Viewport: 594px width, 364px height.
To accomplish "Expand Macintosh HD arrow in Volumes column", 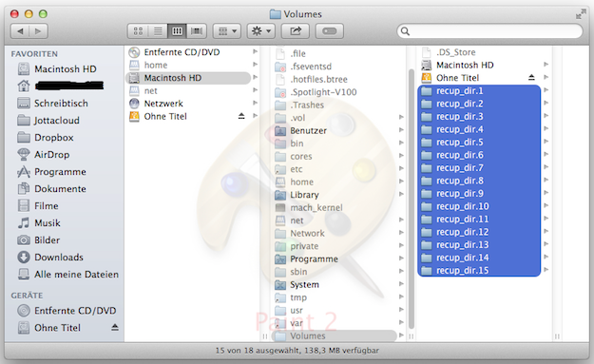I will 546,65.
